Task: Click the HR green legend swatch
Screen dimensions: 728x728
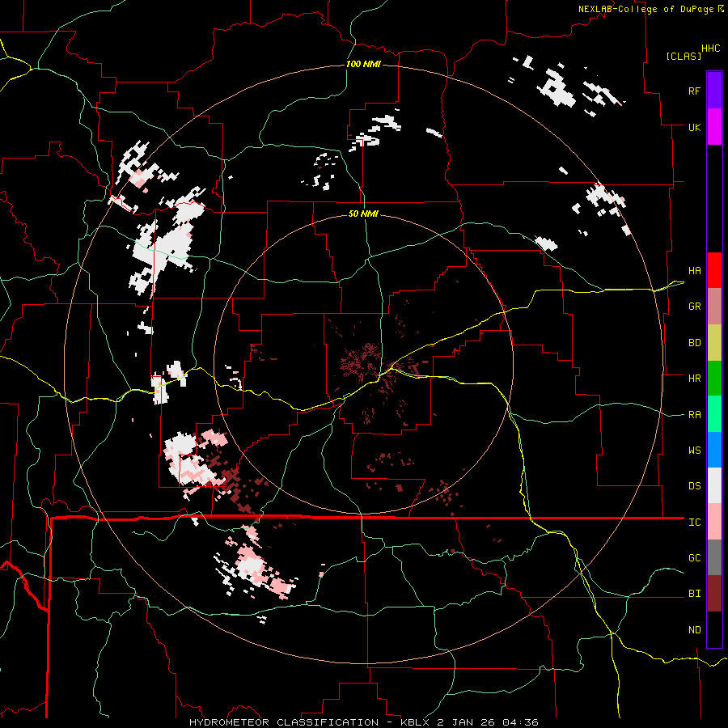Action: (714, 379)
